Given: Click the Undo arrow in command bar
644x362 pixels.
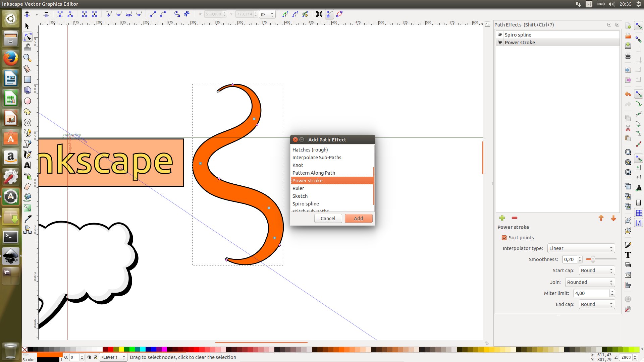Looking at the screenshot, I should (628, 94).
